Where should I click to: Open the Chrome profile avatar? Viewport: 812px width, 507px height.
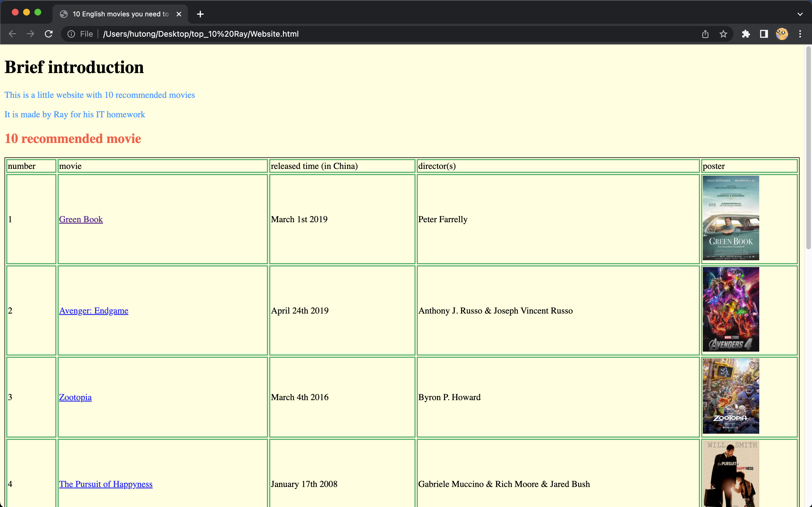[782, 34]
